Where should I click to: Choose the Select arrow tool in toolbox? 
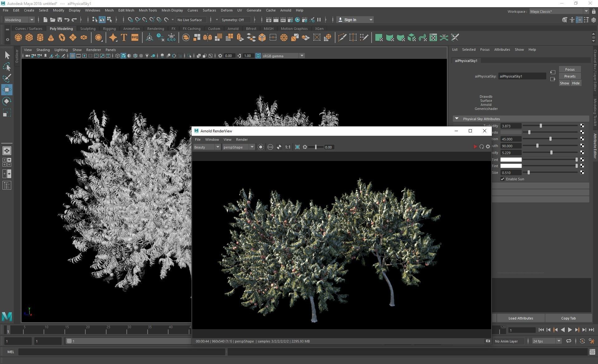[7, 55]
